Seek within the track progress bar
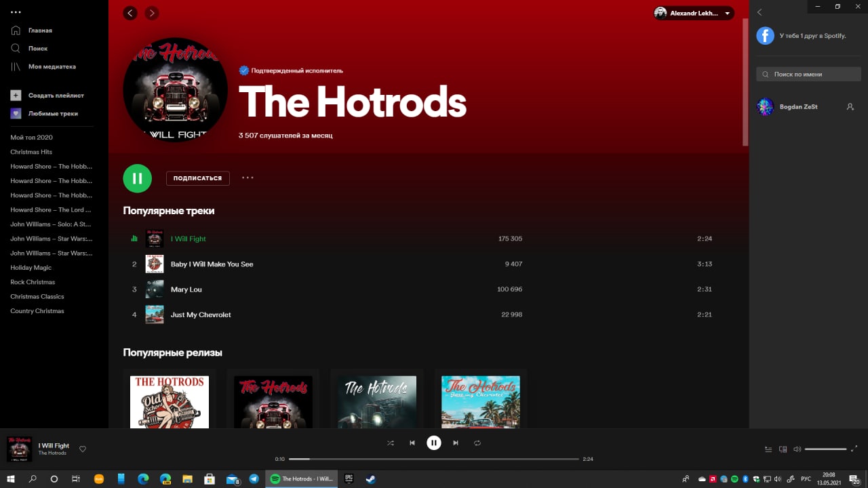The image size is (868, 488). pos(434,459)
